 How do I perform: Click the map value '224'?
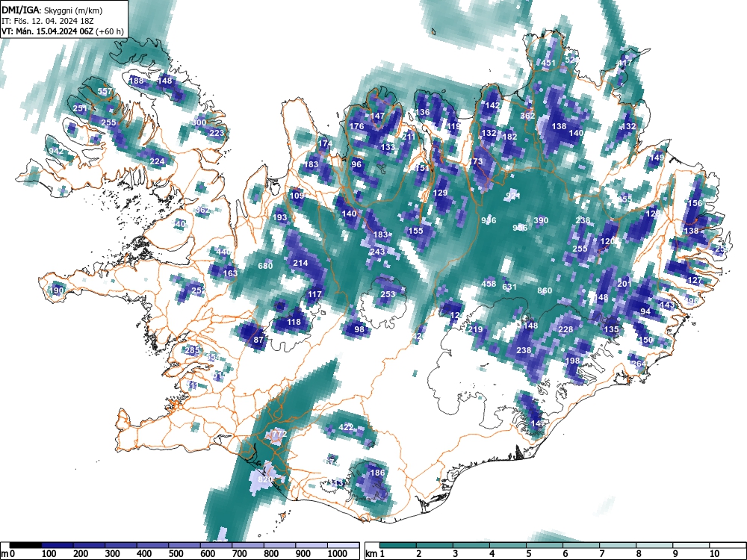(x=157, y=161)
